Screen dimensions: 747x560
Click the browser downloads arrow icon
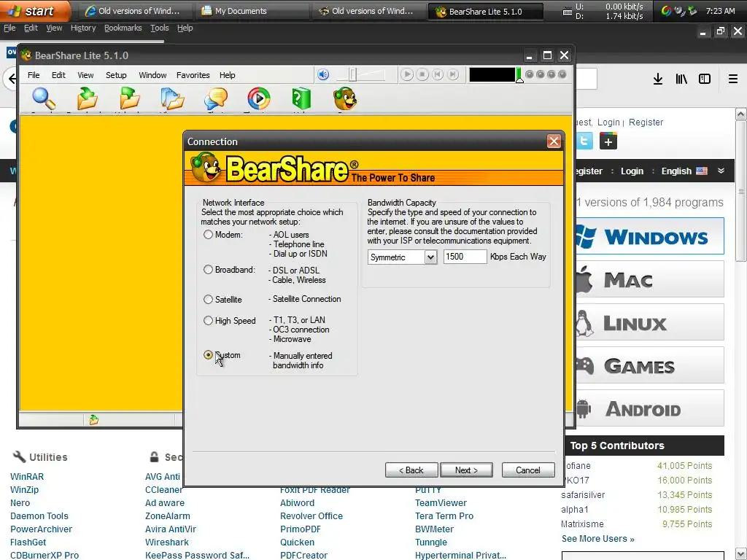click(658, 79)
